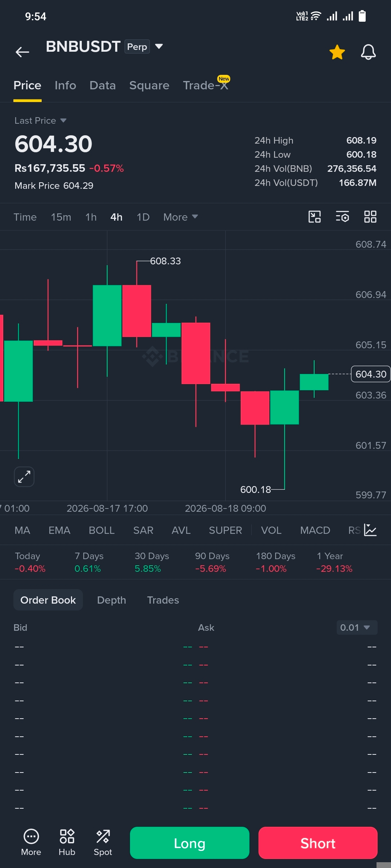
Task: Select the 1h chart interval
Action: click(91, 217)
